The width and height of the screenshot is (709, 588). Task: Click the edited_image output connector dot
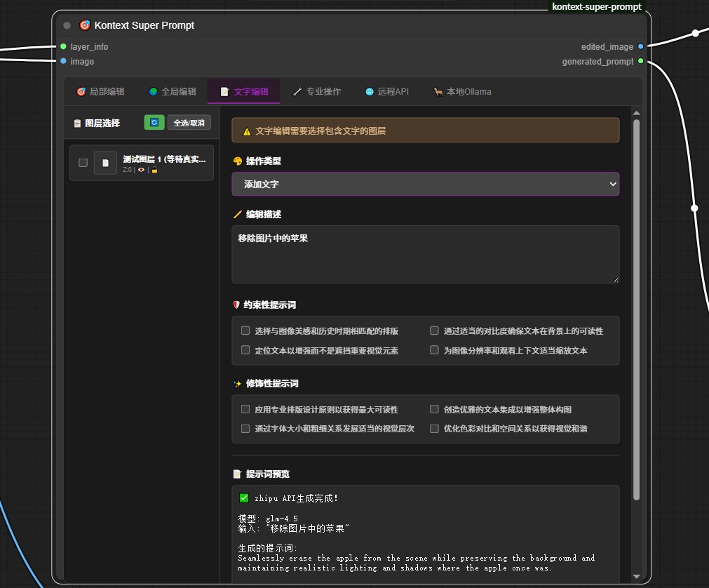click(x=641, y=46)
